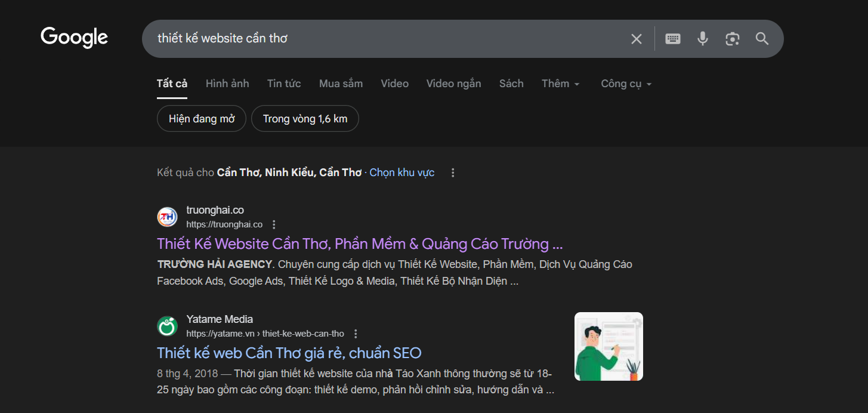Click the Yatame Media site name
868x413 pixels.
click(220, 319)
